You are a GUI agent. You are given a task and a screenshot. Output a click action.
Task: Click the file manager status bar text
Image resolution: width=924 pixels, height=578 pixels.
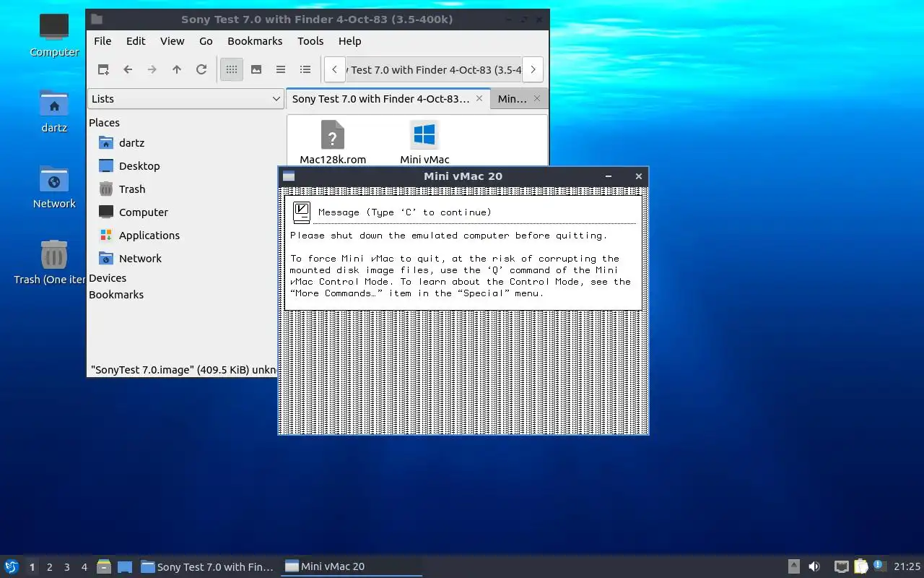click(183, 370)
